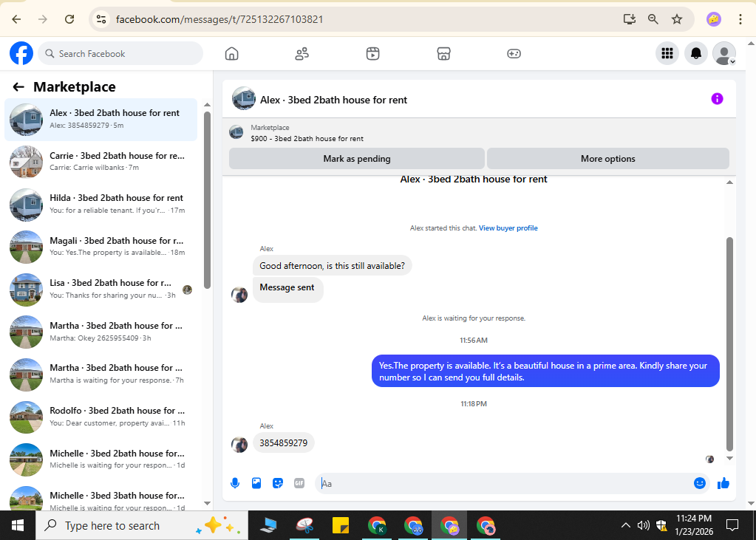This screenshot has height=540, width=756.
Task: Open the Snipping Tool on taskbar
Action: [x=304, y=525]
